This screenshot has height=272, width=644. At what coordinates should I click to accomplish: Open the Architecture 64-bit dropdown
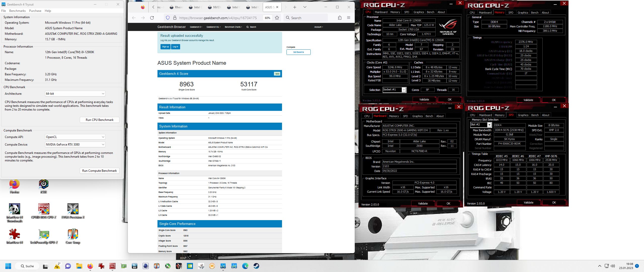75,94
